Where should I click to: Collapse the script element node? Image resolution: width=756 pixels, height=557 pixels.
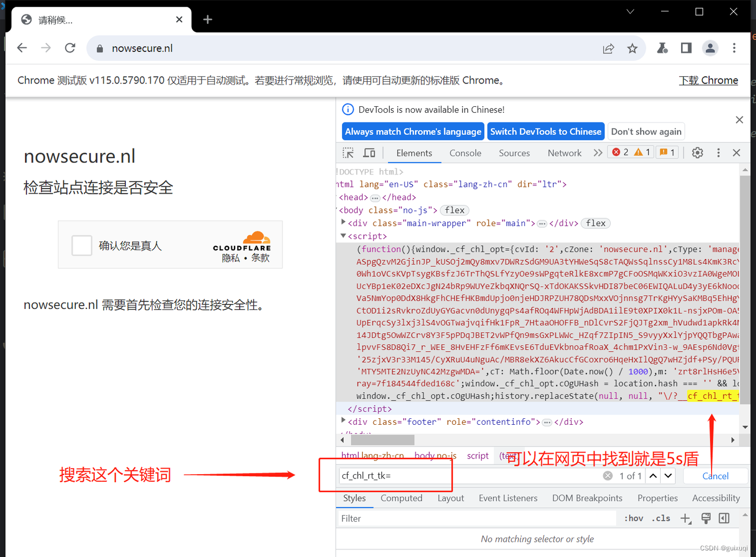343,236
